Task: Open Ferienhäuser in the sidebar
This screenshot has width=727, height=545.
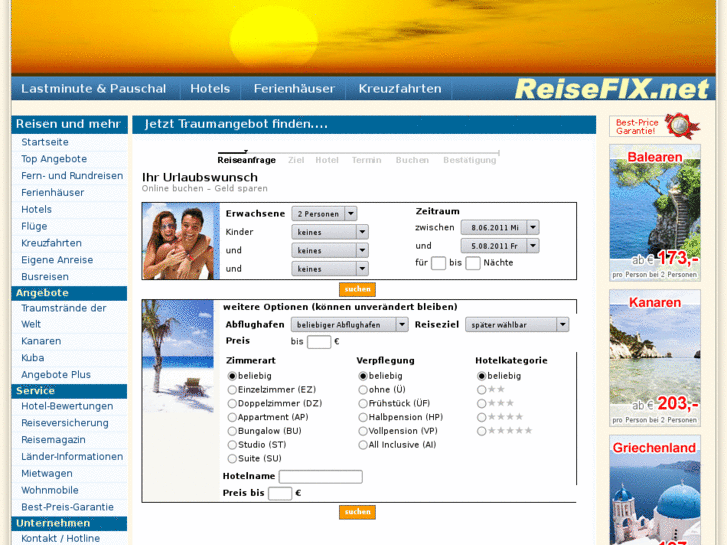Action: tap(53, 192)
